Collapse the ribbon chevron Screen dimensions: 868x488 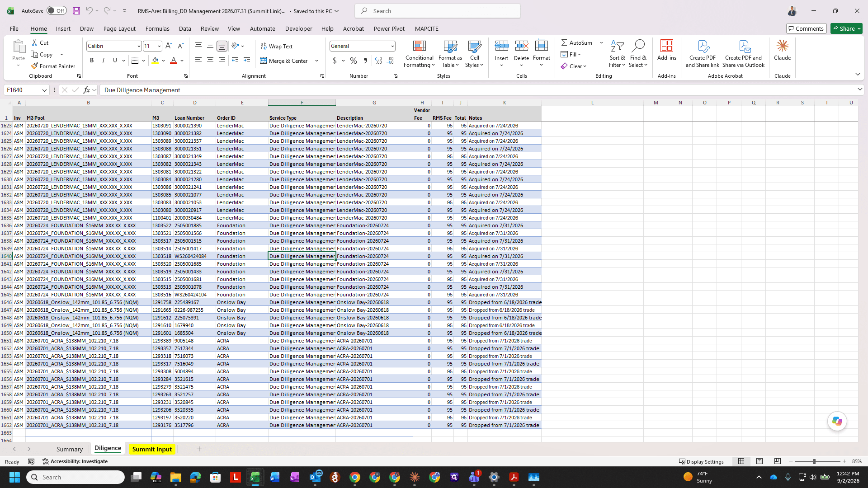(858, 74)
